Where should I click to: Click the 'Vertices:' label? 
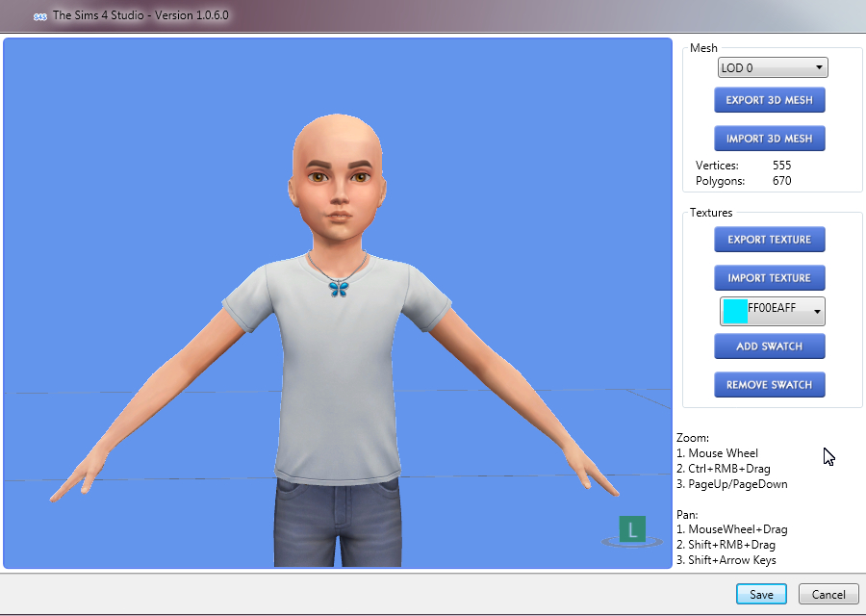[717, 166]
